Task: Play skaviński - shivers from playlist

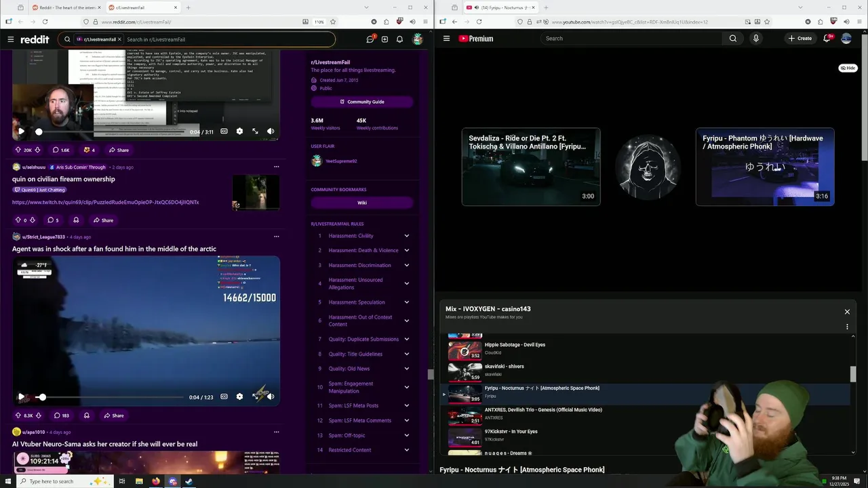Action: point(644,372)
